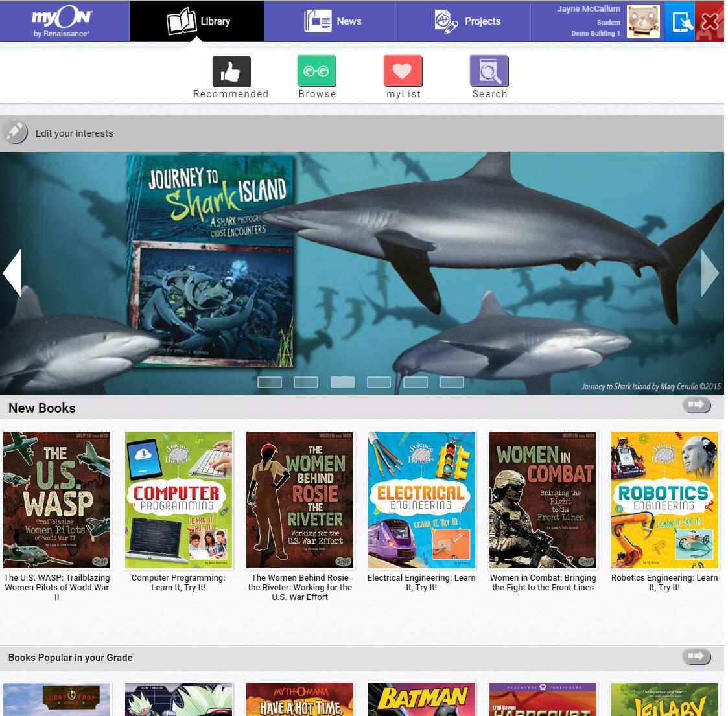
Task: Open Batman book cover in popular row
Action: [421, 699]
